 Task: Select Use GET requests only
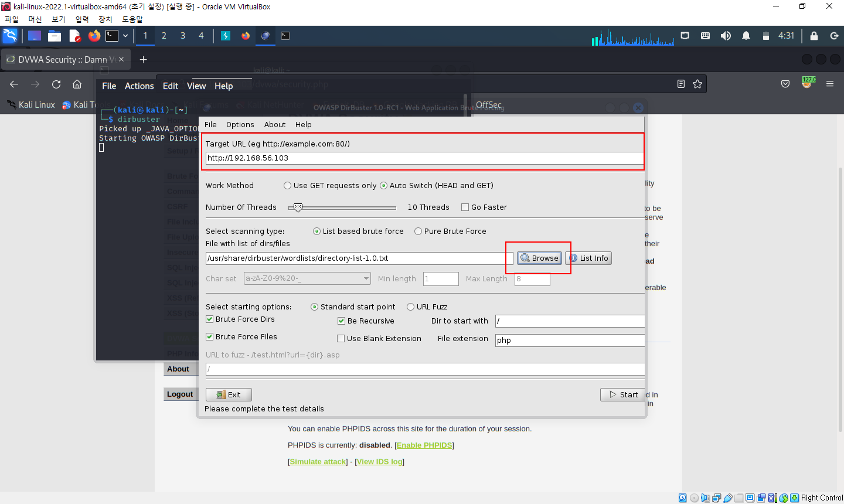(x=330, y=185)
